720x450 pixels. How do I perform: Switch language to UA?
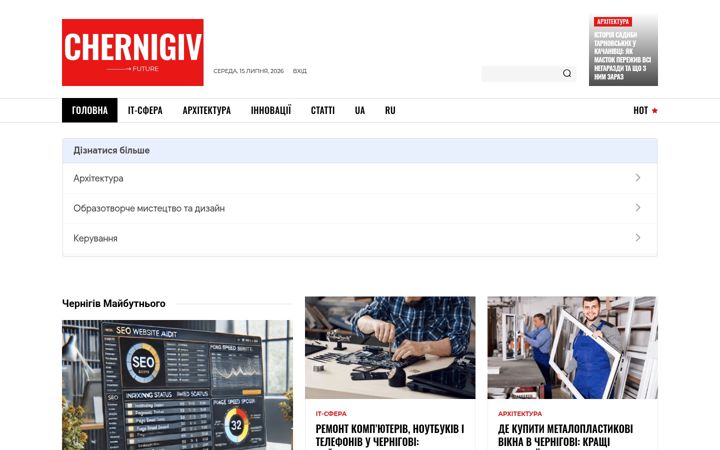pos(360,110)
